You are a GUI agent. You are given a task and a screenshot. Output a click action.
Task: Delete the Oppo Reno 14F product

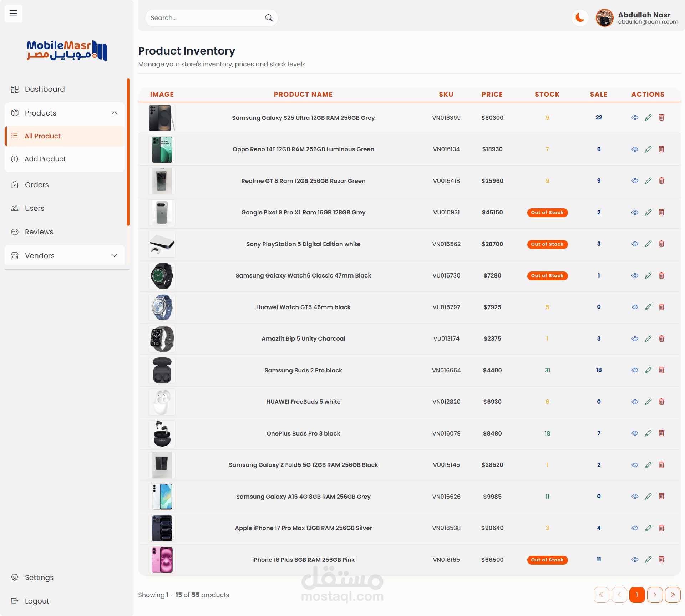661,149
